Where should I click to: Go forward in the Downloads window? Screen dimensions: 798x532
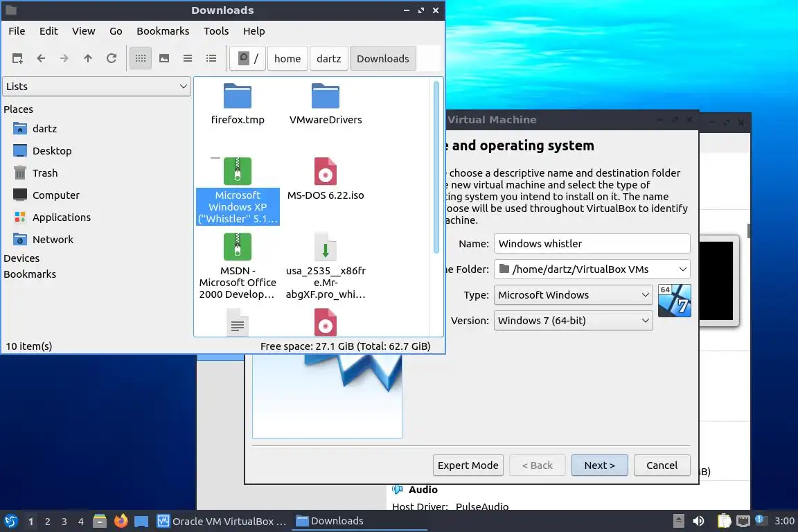[64, 59]
